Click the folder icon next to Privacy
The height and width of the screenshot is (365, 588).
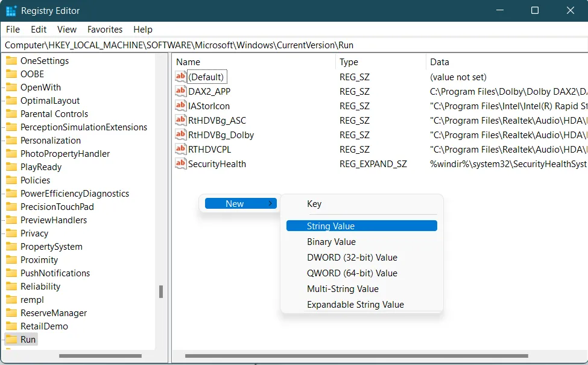tap(11, 233)
